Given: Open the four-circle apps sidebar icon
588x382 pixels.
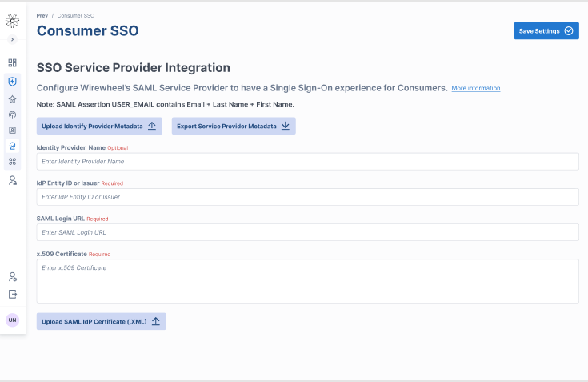Looking at the screenshot, I should click(12, 162).
